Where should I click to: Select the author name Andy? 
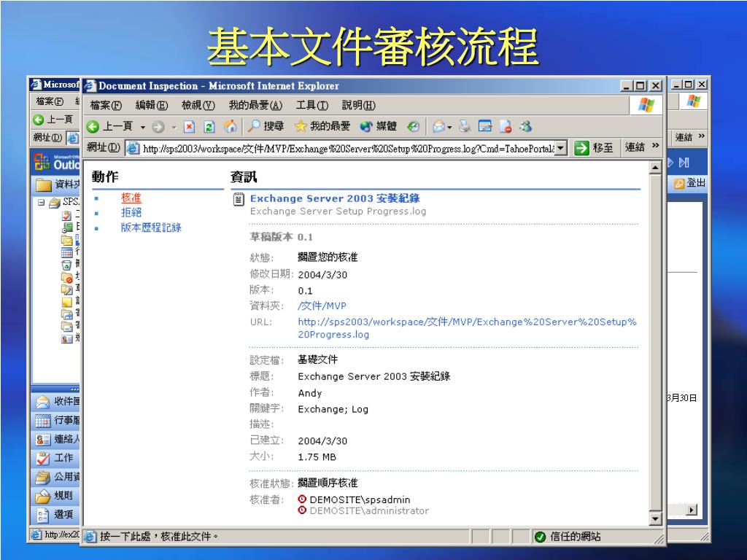309,393
